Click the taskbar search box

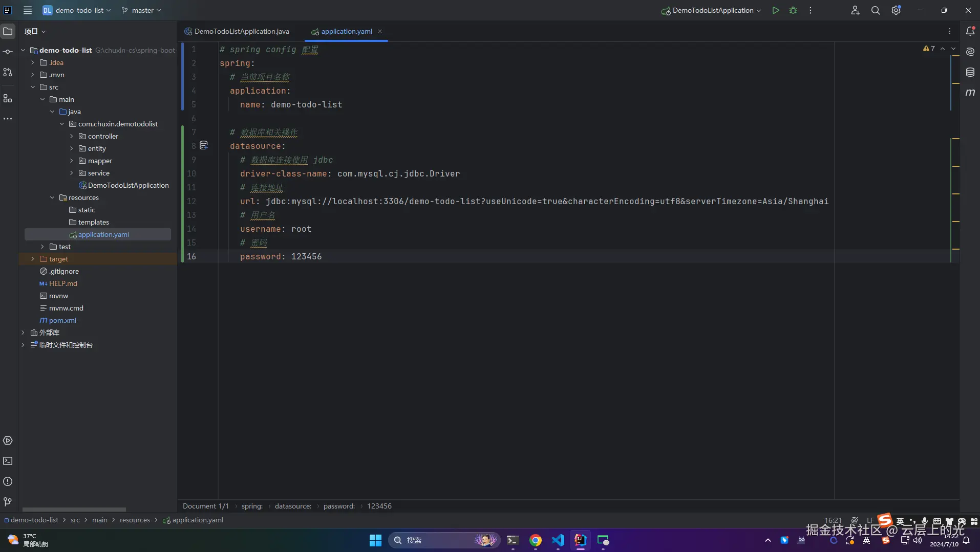(x=443, y=540)
